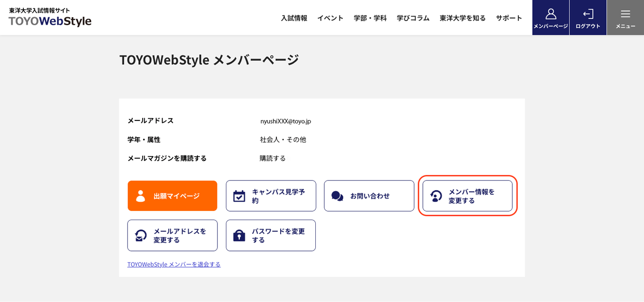
Task: Click the キャンパス見学予約 button label
Action: click(x=279, y=196)
